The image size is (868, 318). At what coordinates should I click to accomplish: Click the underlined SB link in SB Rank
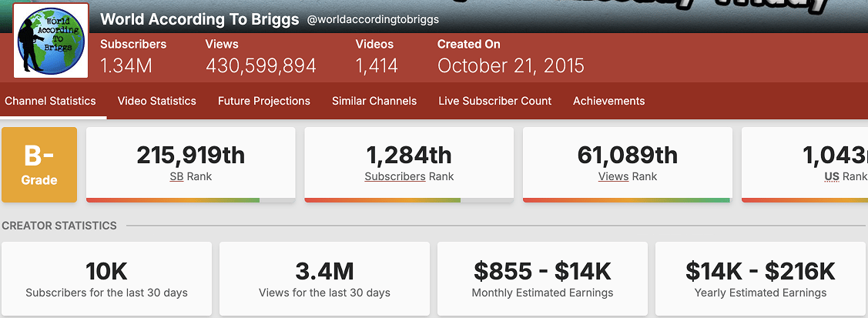point(176,177)
